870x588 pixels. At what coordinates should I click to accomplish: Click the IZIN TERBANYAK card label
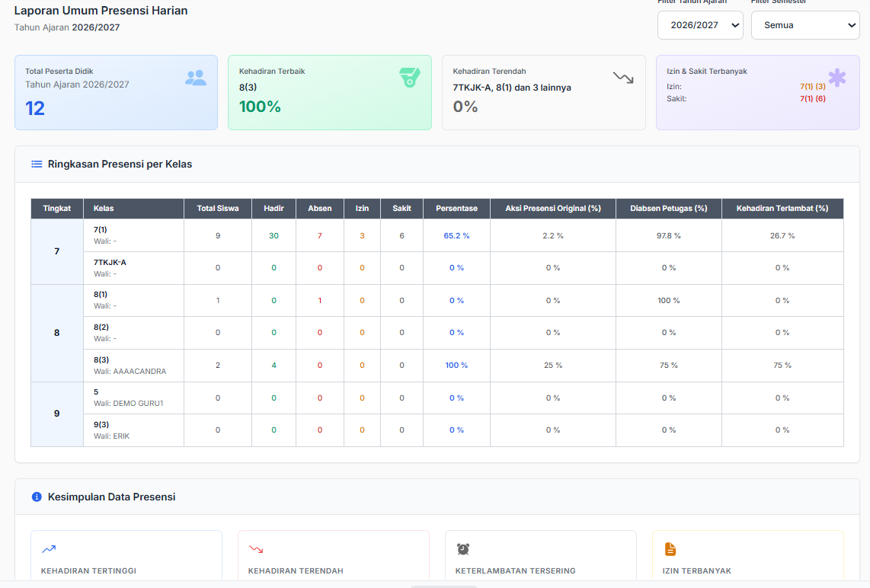click(x=697, y=570)
